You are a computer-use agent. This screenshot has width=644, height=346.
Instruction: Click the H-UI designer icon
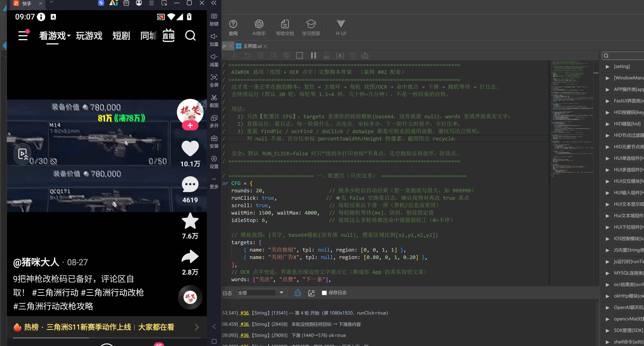point(340,27)
